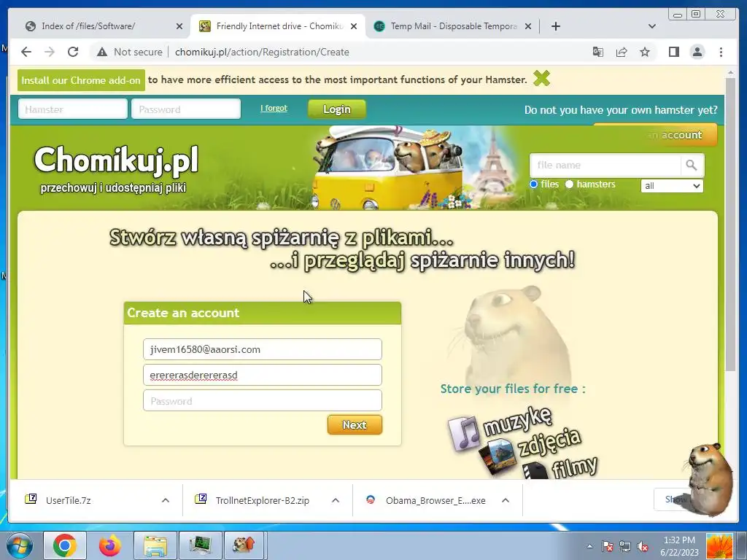
Task: Click the file name search box
Action: click(605, 166)
